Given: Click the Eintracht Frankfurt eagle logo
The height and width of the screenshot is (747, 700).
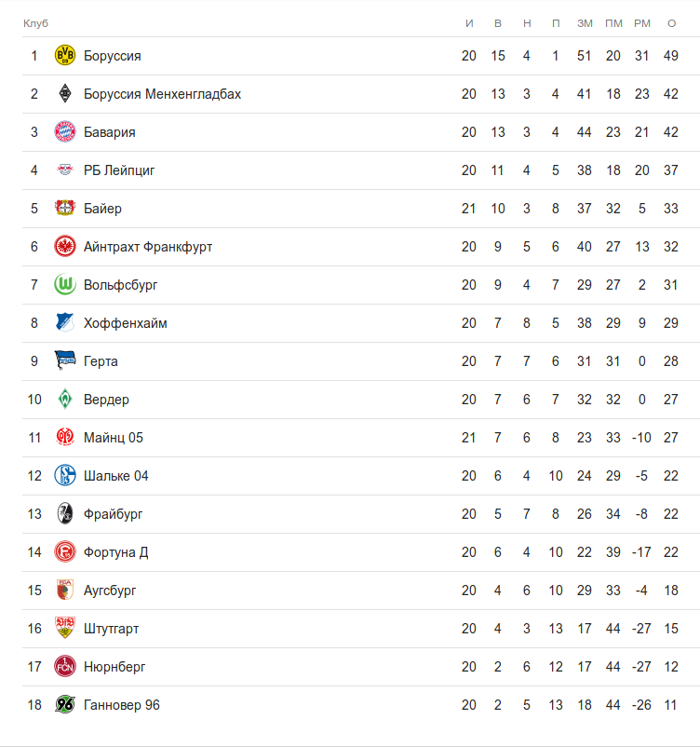Looking at the screenshot, I should [64, 247].
